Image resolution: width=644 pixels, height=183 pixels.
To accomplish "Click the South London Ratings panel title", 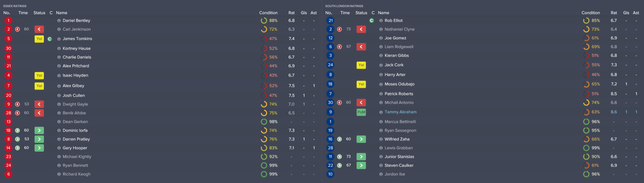I will pos(344,6).
